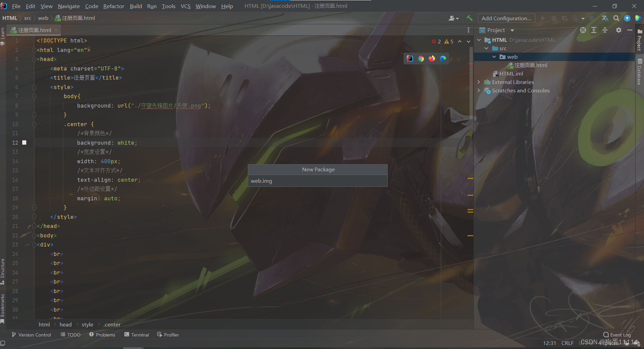Click editor tab options three-dots icon
This screenshot has width=644, height=349.
[x=469, y=30]
